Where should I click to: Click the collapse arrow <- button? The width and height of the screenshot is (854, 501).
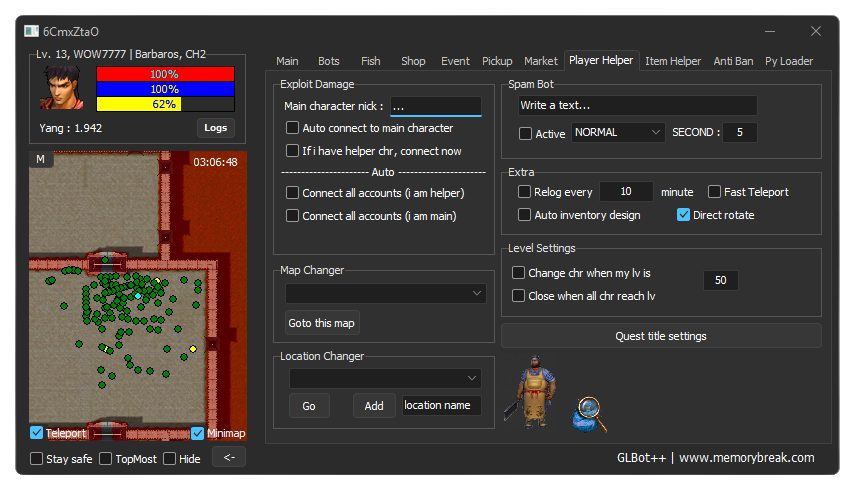(229, 457)
